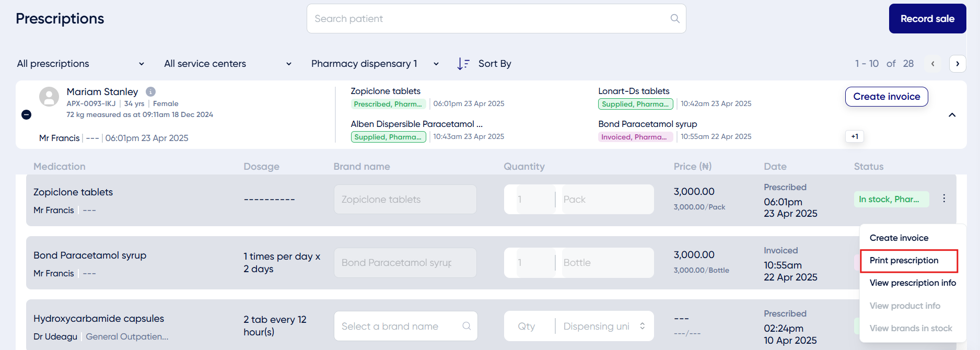980x350 pixels.
Task: Collapse Mariam Stanley's prescription card
Action: (x=952, y=115)
